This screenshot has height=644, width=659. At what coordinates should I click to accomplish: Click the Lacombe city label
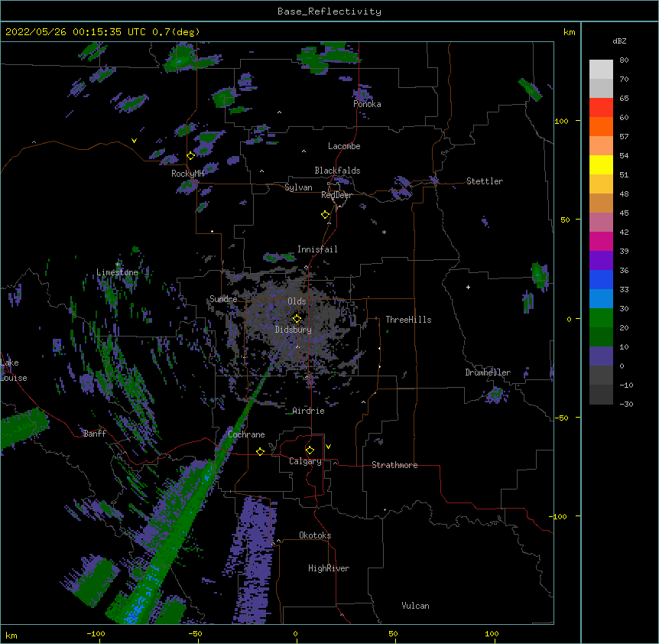point(344,146)
